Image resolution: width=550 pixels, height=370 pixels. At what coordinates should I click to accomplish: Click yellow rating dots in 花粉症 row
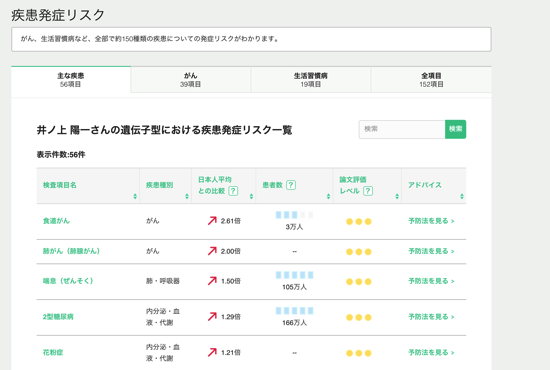click(358, 353)
